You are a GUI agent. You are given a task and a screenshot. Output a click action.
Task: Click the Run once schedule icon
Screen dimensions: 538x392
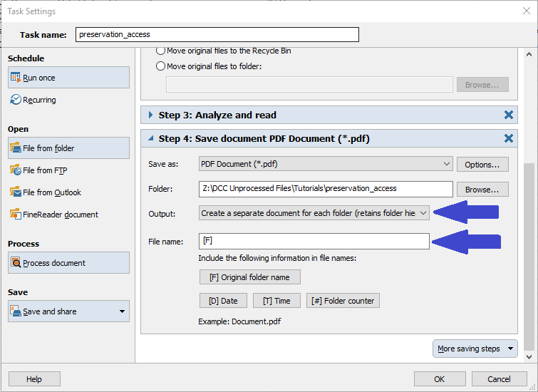click(x=16, y=78)
